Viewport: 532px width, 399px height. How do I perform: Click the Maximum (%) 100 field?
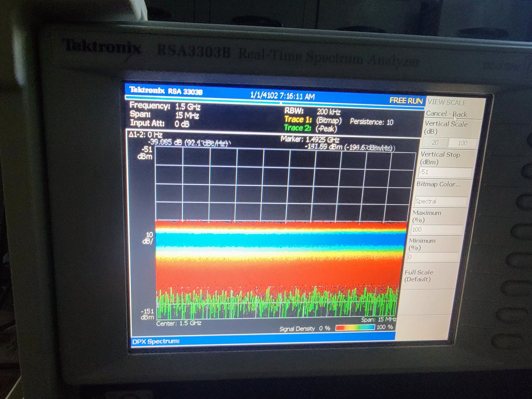(437, 230)
